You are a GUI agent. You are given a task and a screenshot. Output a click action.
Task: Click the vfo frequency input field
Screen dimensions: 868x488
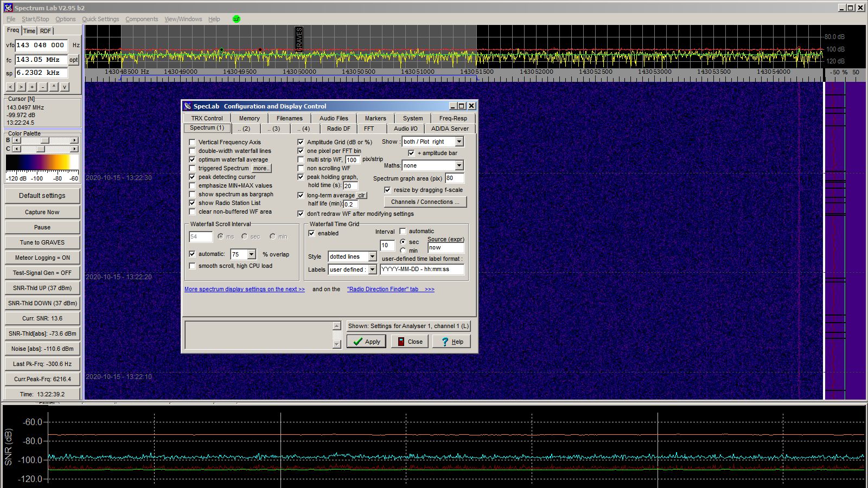click(x=41, y=45)
